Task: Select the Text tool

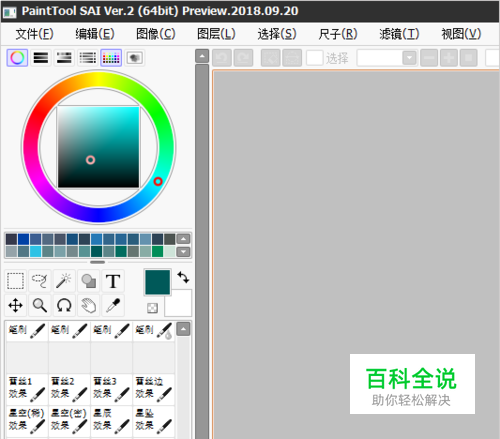Action: [x=113, y=281]
